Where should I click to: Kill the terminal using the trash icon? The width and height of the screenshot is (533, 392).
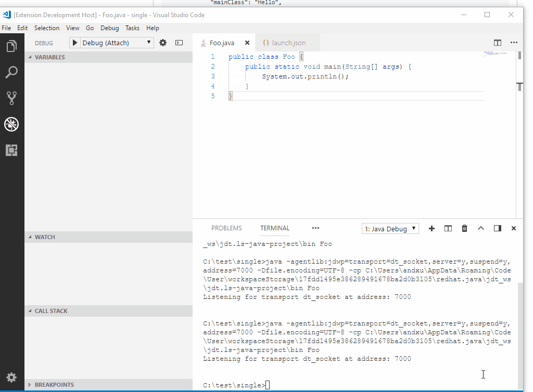click(464, 228)
